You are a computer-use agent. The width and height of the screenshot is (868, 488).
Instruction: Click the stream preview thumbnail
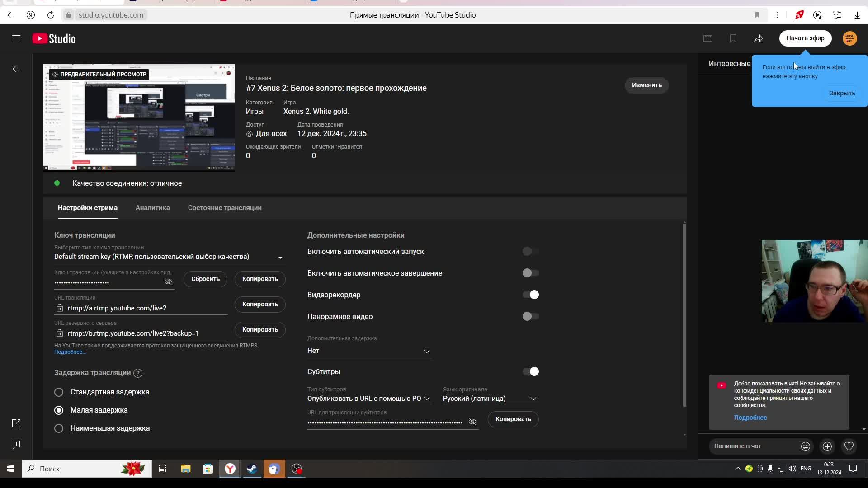pos(139,118)
